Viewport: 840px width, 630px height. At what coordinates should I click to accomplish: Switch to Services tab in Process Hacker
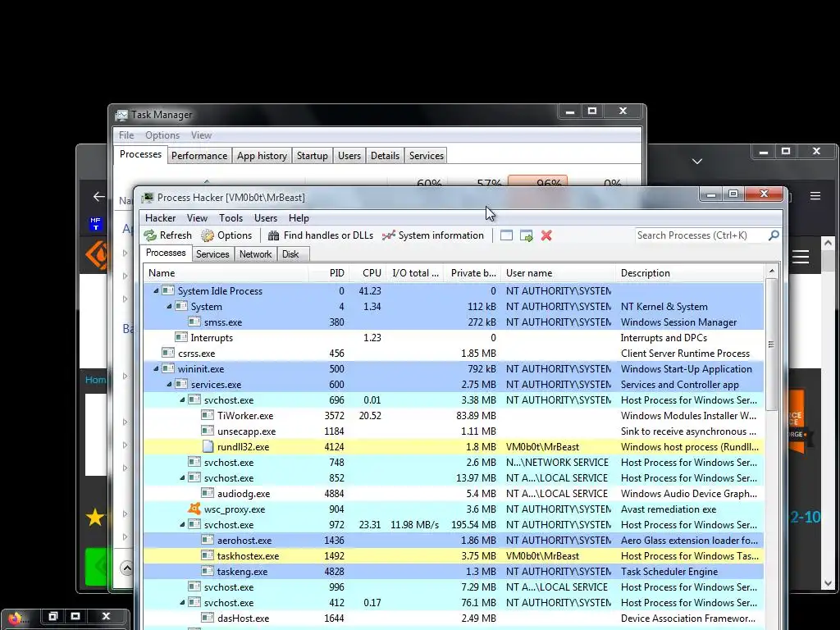point(212,254)
